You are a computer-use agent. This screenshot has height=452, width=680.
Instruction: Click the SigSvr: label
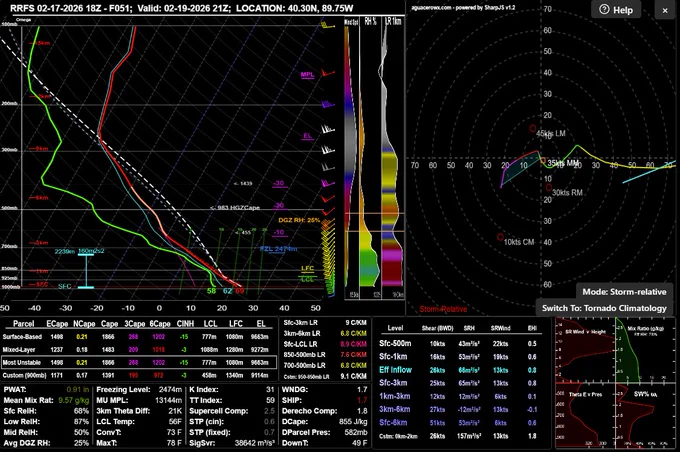202,443
